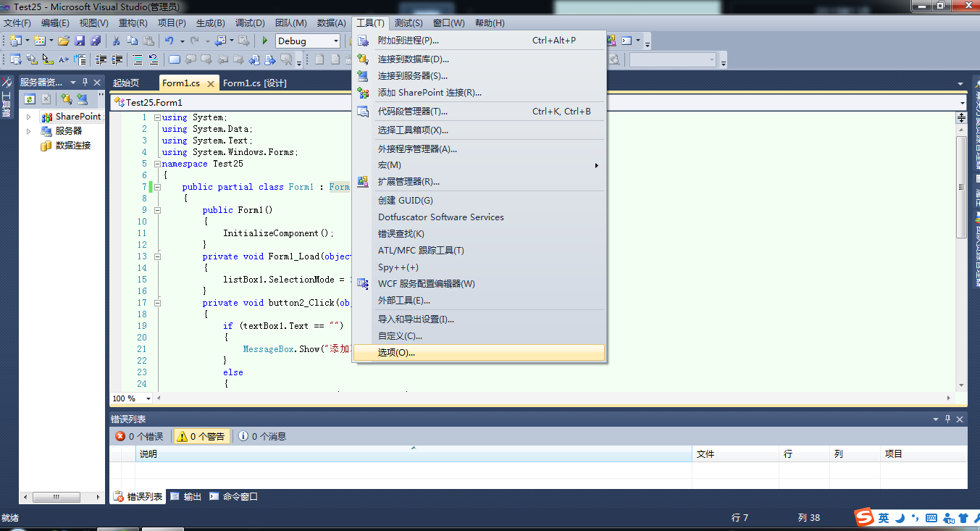This screenshot has height=531, width=980.
Task: Expand the SharePoint tree node
Action: click(29, 117)
